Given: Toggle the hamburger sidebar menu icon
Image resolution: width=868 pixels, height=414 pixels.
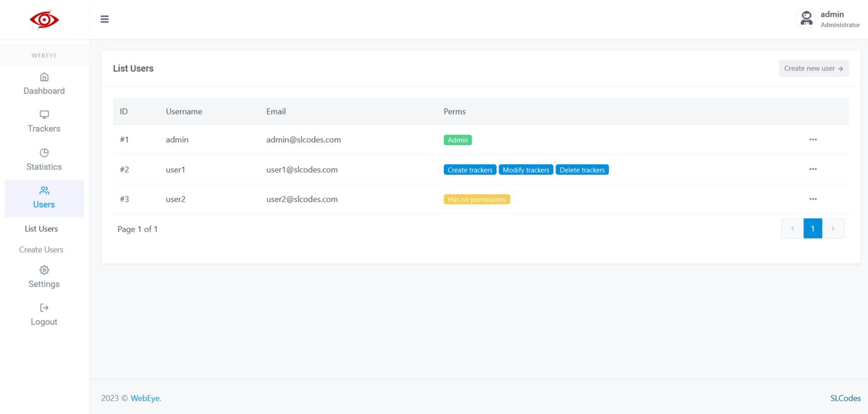Looking at the screenshot, I should click(105, 19).
